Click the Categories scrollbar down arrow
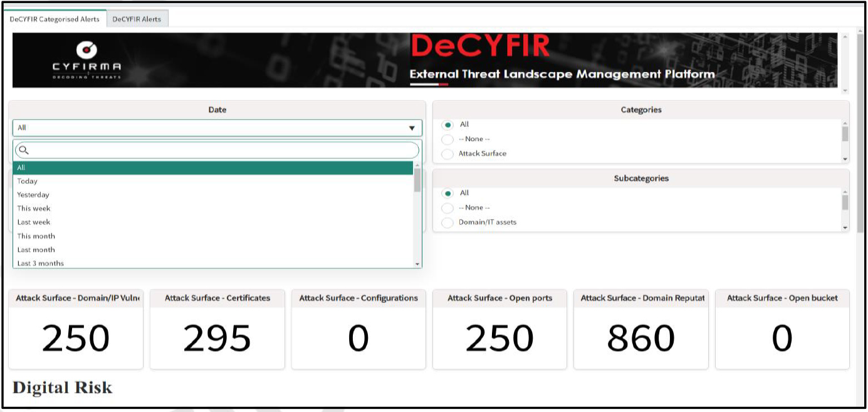 tap(845, 159)
